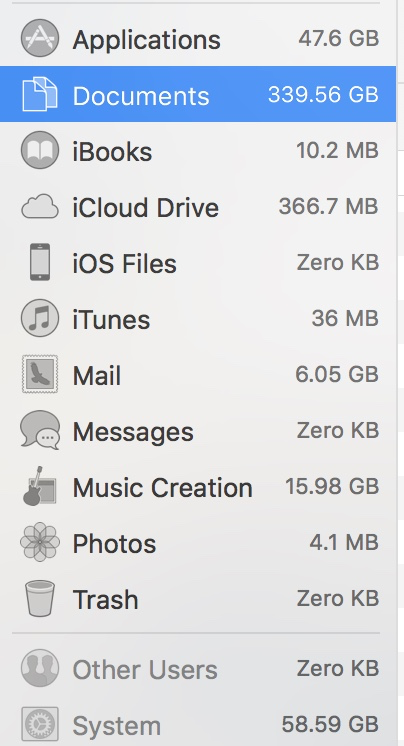This screenshot has width=404, height=746.
Task: Click the Music Creation guitar icon
Action: [x=39, y=486]
